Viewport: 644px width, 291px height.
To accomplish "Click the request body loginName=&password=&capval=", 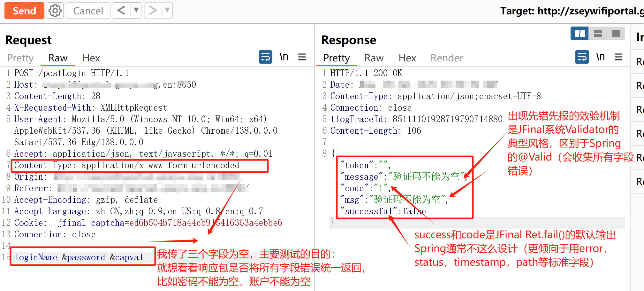I will tap(82, 257).
